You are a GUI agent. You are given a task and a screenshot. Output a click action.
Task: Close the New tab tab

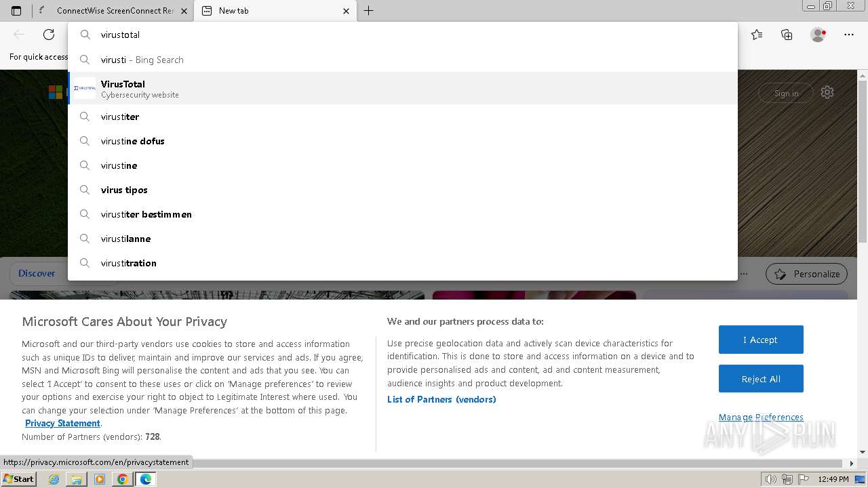(x=347, y=11)
